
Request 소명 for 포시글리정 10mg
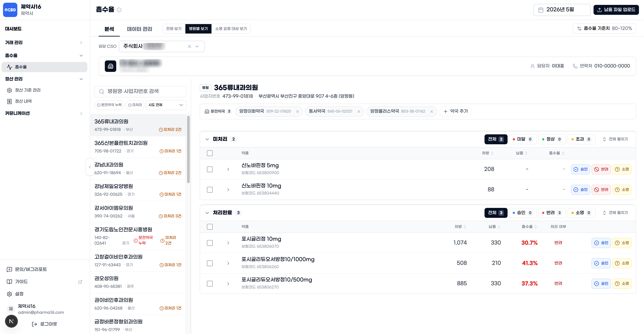(622, 243)
